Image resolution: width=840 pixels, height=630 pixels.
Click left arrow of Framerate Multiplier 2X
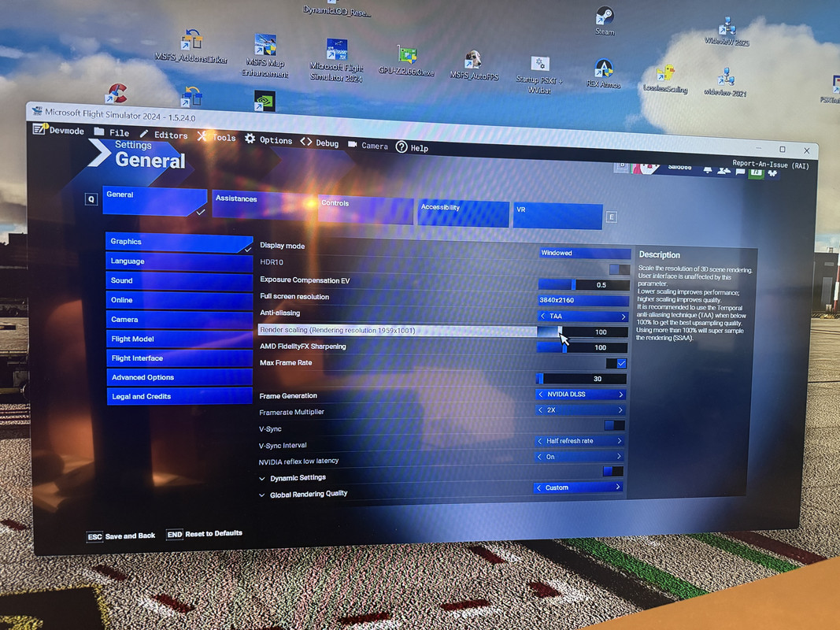540,409
